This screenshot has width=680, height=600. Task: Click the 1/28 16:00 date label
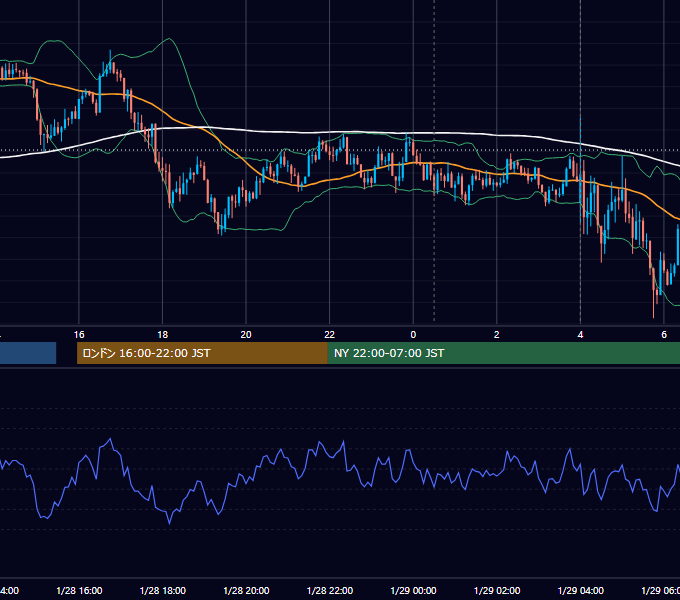click(x=79, y=590)
